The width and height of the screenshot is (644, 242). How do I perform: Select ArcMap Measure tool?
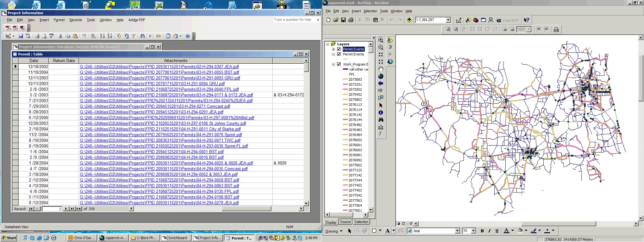pos(381,127)
